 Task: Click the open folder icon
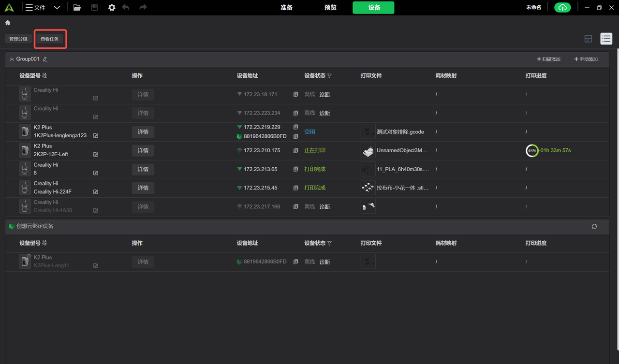tap(77, 7)
